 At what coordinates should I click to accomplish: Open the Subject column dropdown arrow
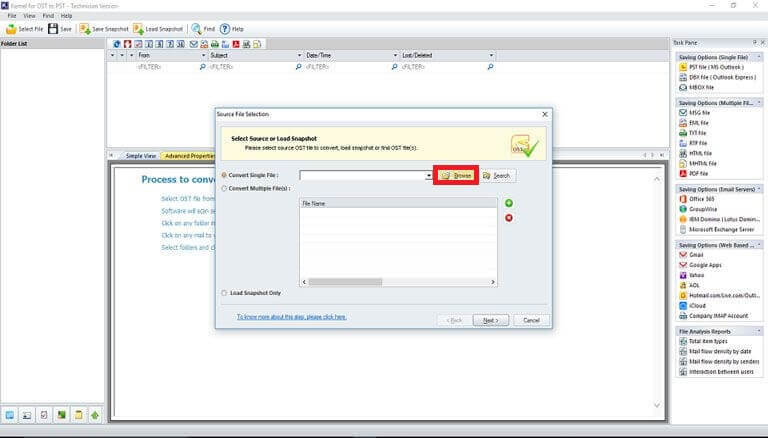coord(299,55)
